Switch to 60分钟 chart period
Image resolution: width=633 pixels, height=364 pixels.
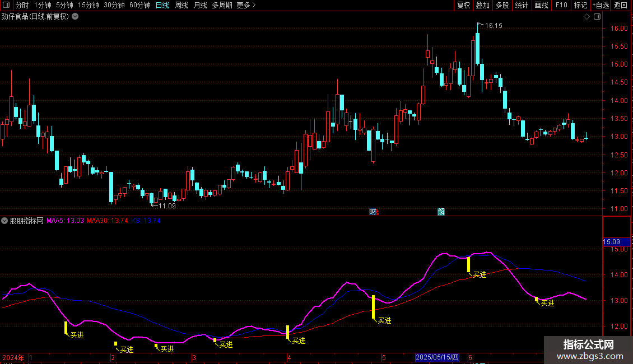[139, 5]
